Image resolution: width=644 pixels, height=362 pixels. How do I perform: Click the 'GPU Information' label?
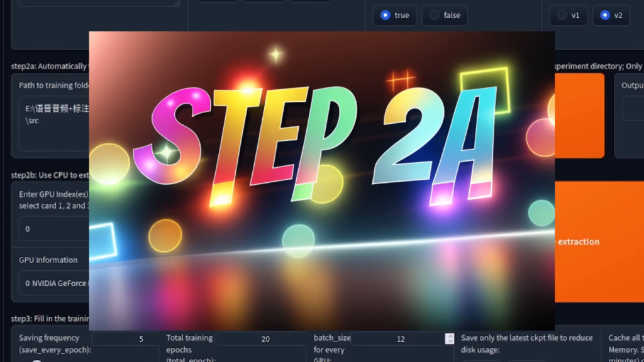pos(48,260)
